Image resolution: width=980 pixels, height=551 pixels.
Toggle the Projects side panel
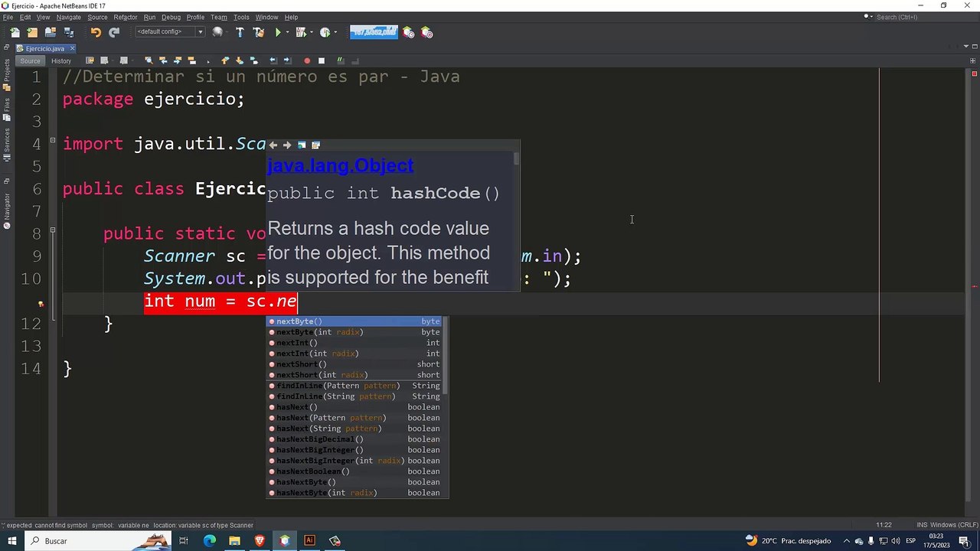6,75
